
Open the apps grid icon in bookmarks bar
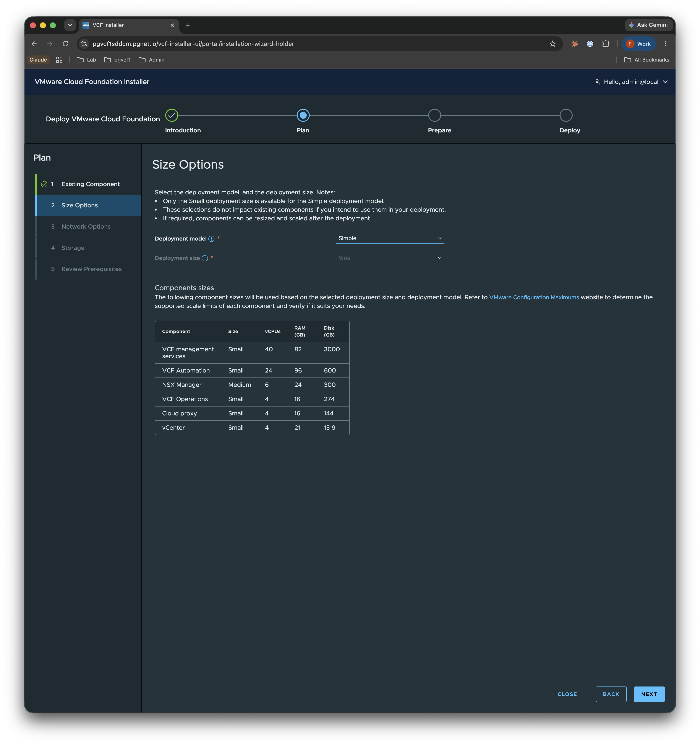[59, 60]
